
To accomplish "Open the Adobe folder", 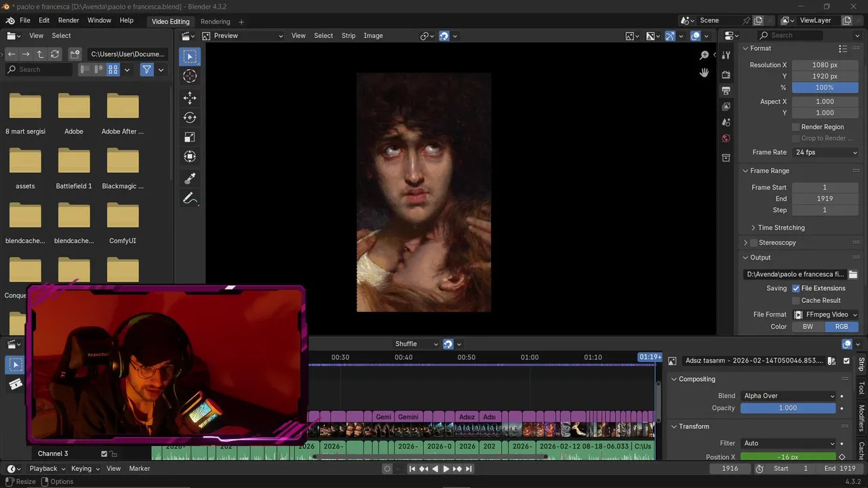I will coord(74,114).
